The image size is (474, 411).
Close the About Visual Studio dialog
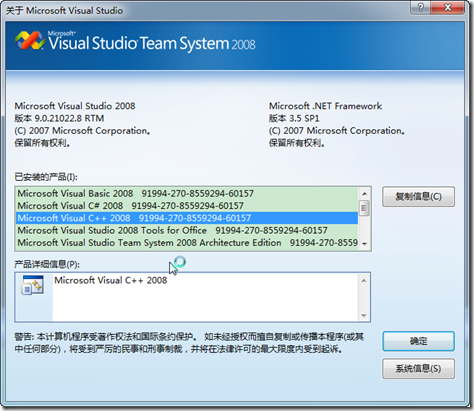(x=448, y=7)
